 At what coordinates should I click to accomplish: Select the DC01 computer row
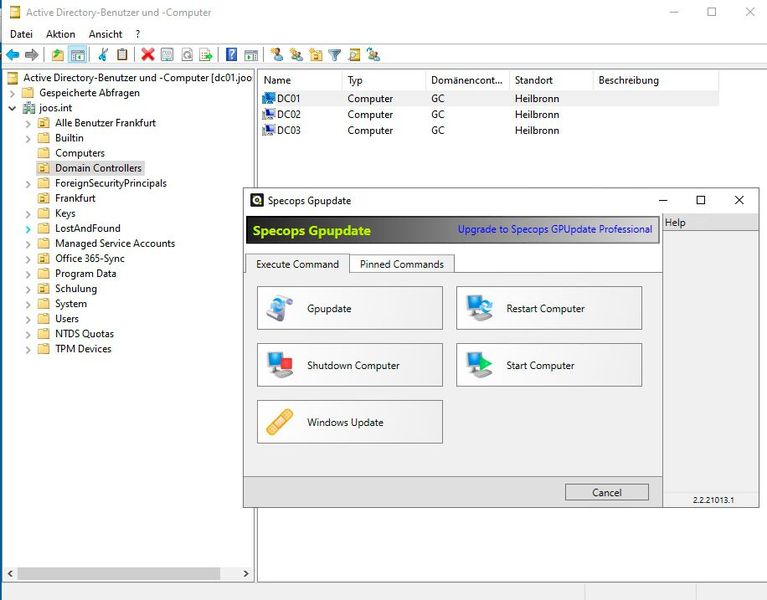point(490,98)
